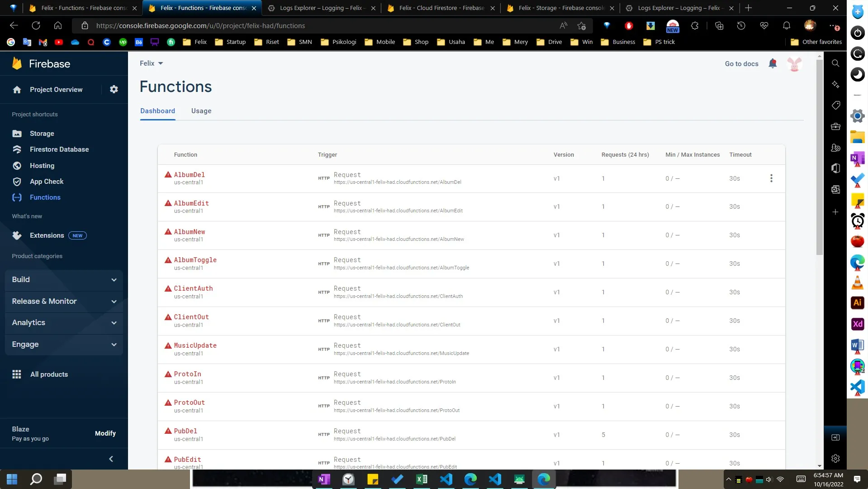This screenshot has height=489, width=868.
Task: Click Modify for the Blaze plan
Action: coord(105,433)
